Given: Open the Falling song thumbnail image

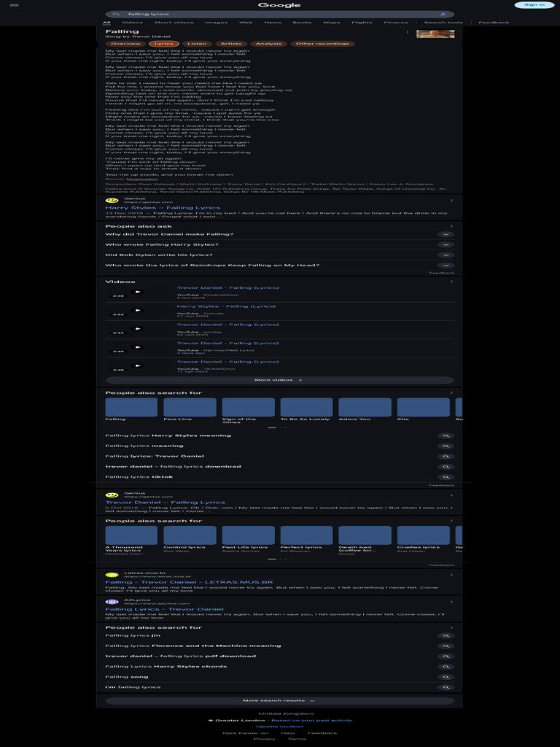Looking at the screenshot, I should click(435, 34).
